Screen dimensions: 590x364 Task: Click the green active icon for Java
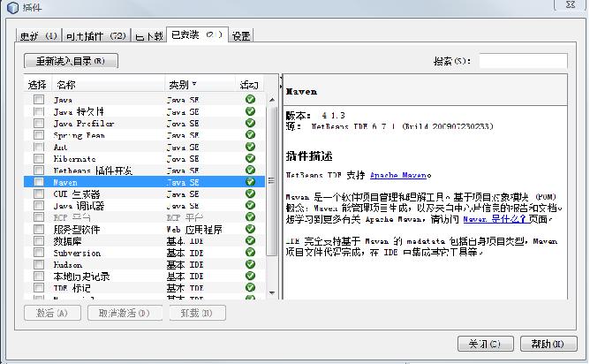[250, 99]
